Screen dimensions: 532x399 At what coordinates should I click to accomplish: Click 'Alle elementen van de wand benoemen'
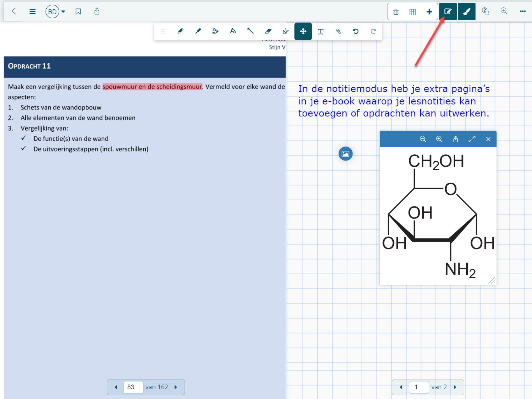pos(78,118)
